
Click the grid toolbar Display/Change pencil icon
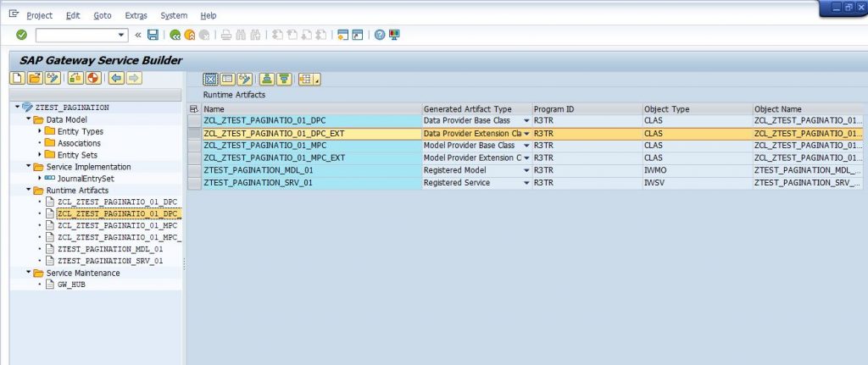(x=245, y=79)
